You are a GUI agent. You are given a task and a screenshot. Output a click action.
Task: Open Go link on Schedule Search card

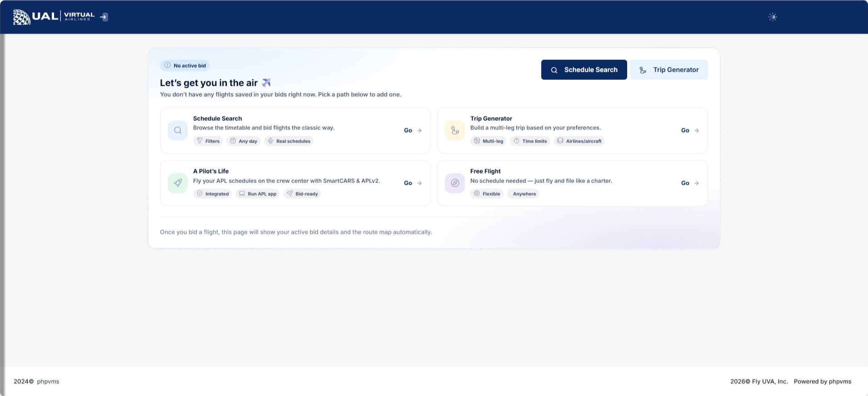tap(413, 130)
